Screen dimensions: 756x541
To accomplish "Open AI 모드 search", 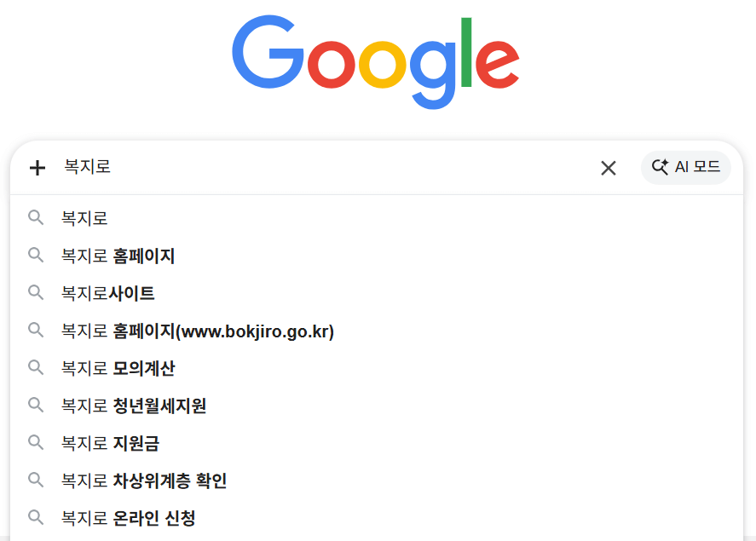I will (686, 167).
